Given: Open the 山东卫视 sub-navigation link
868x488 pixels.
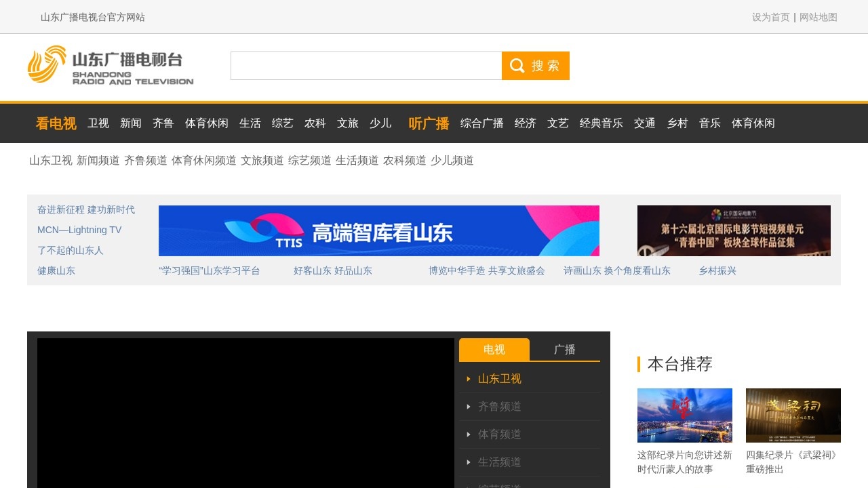Looking at the screenshot, I should [x=51, y=161].
